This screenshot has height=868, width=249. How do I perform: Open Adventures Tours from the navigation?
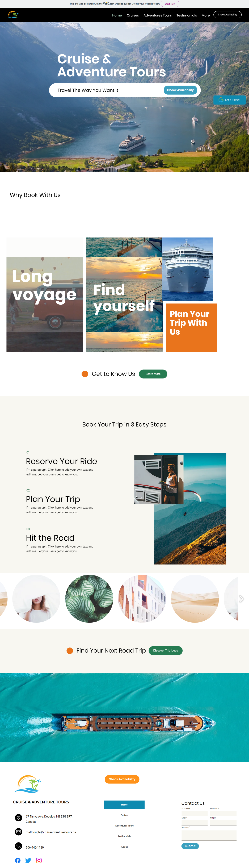pos(157,15)
